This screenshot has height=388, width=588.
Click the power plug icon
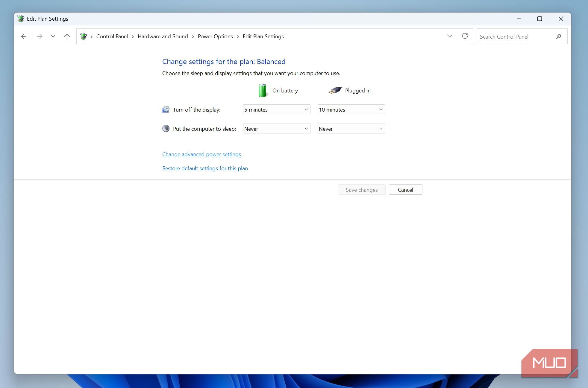(x=335, y=90)
